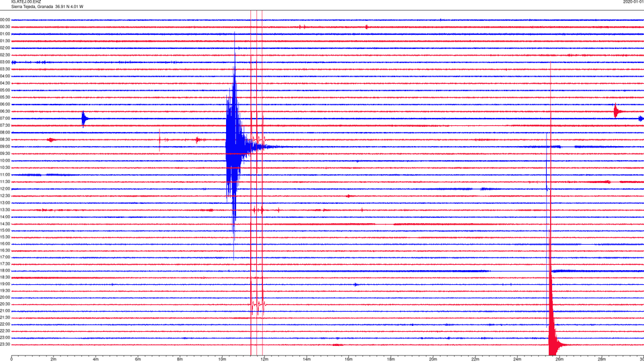This screenshot has height=362, width=644.
Task: Select the 11:00 trace time label
Action: point(5,175)
